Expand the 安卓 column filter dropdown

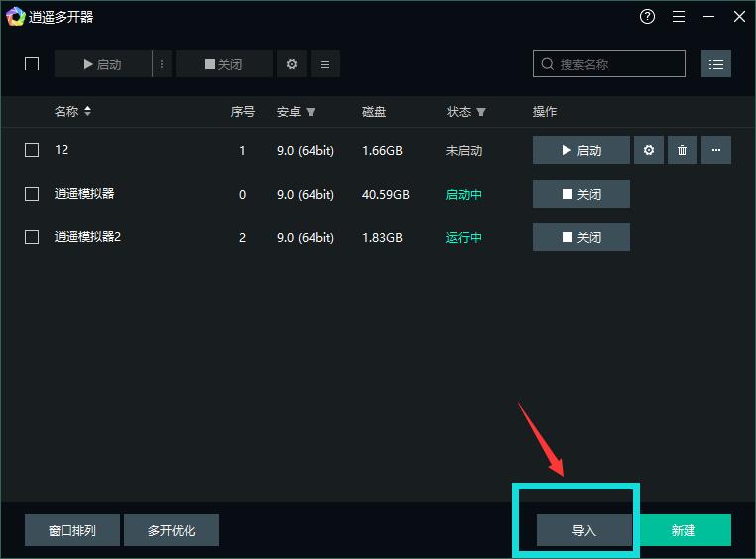(311, 112)
